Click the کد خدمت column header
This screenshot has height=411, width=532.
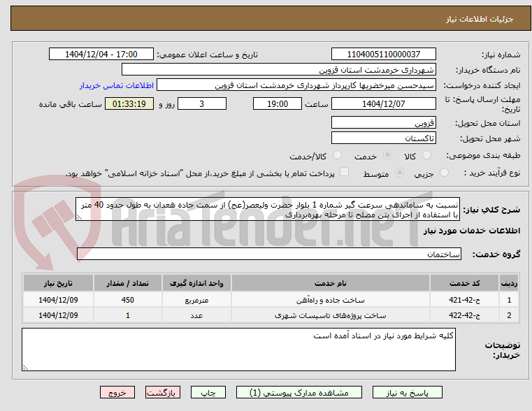pos(465,283)
